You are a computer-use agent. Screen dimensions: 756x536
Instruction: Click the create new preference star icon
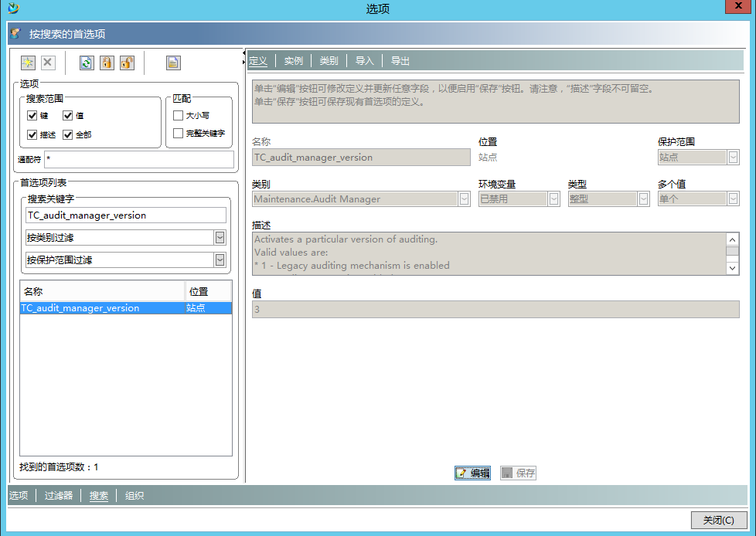(28, 63)
